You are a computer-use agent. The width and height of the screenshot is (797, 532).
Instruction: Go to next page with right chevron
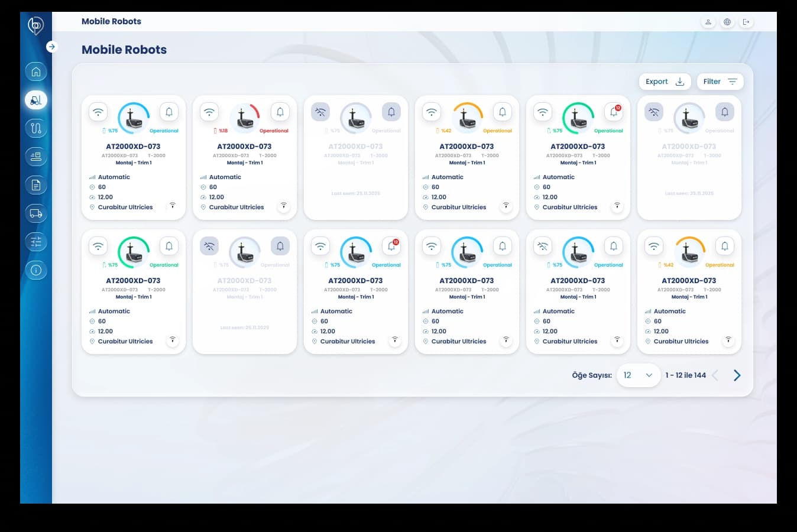[737, 375]
